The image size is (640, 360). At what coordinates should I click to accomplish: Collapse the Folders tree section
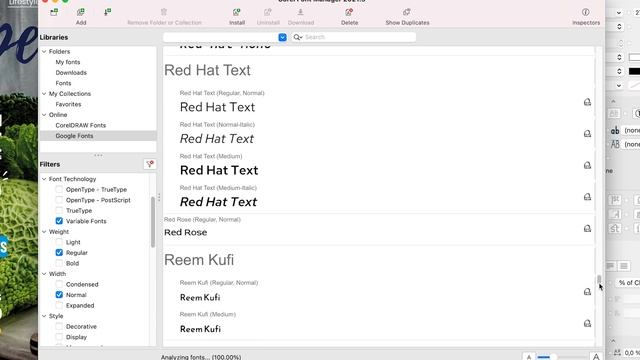coord(44,51)
